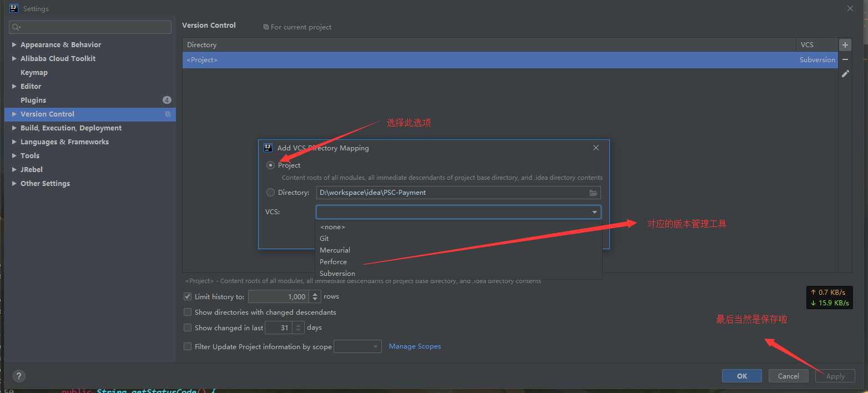
Task: Click the limit history rows number field
Action: click(x=279, y=296)
